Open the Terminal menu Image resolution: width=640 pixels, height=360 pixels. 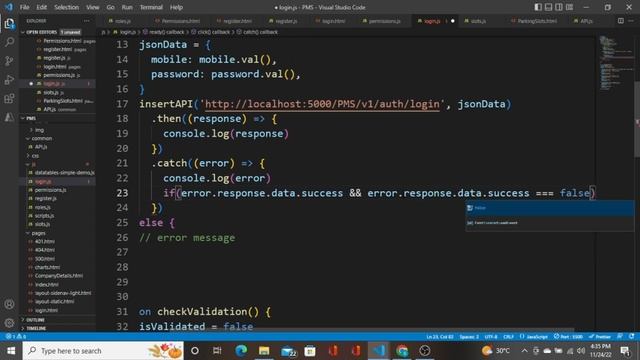pos(151,7)
